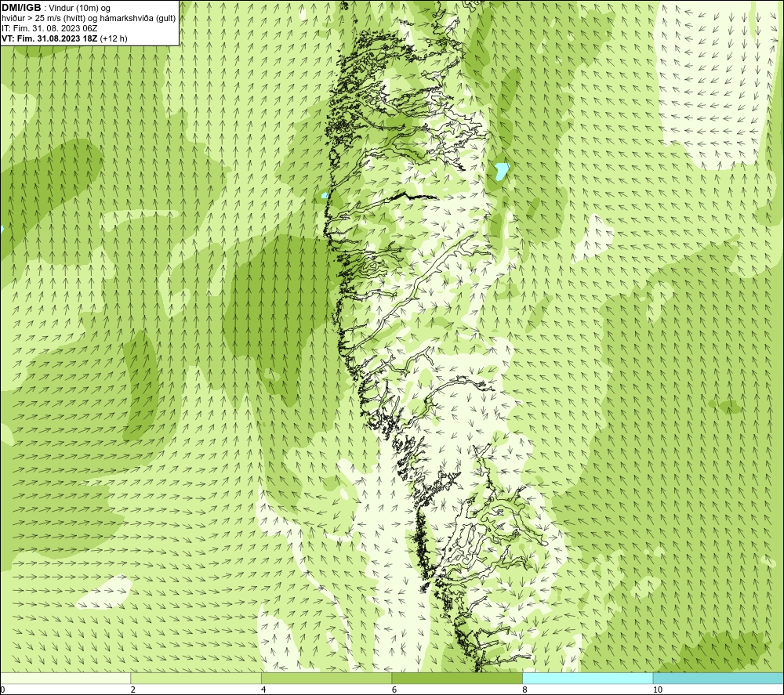
Task: Select the 0–2 lightest legend color band
Action: pyautogui.click(x=66, y=678)
